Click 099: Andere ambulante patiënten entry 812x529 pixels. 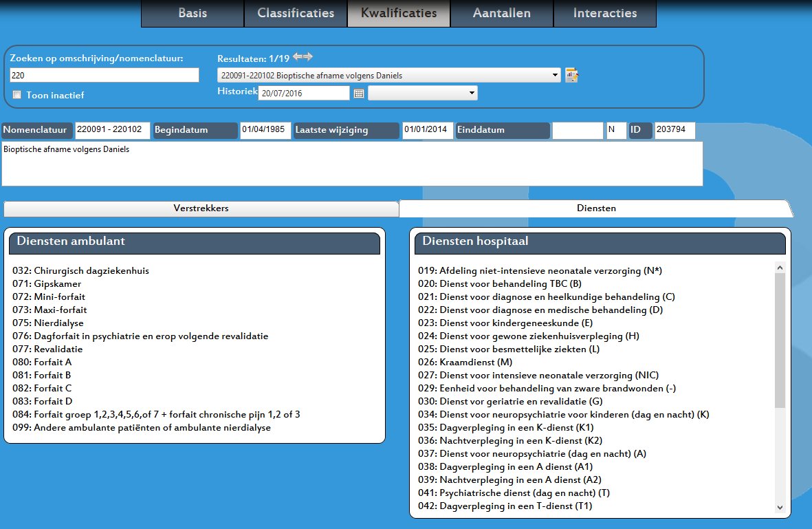point(142,427)
